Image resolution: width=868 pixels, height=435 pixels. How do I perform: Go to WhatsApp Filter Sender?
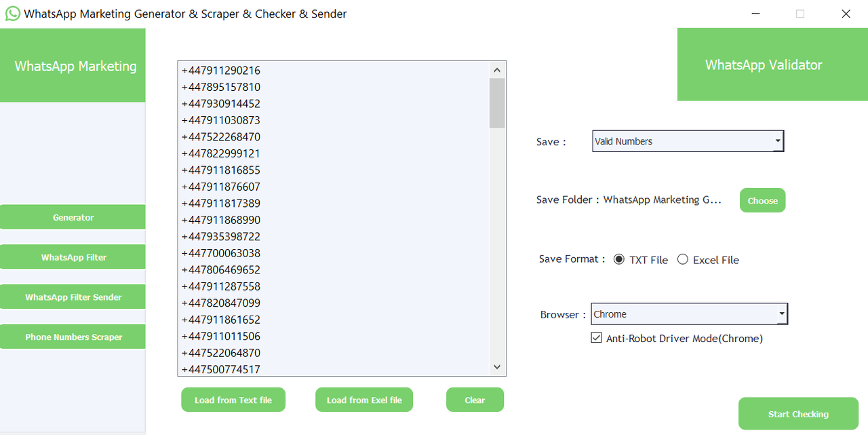[73, 297]
